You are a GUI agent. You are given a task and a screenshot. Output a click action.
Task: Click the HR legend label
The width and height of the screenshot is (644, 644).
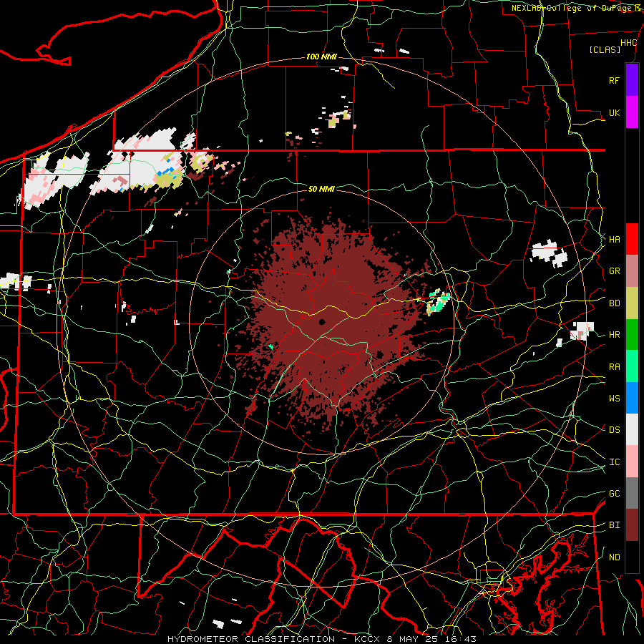coord(614,335)
